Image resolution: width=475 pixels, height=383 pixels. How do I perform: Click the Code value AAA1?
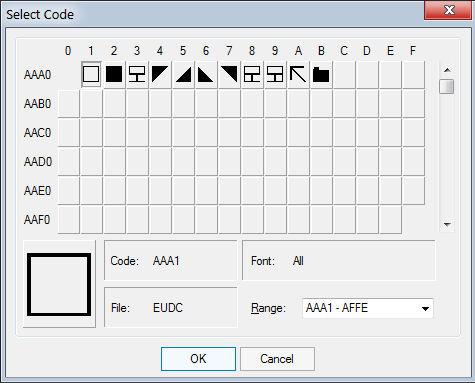166,261
